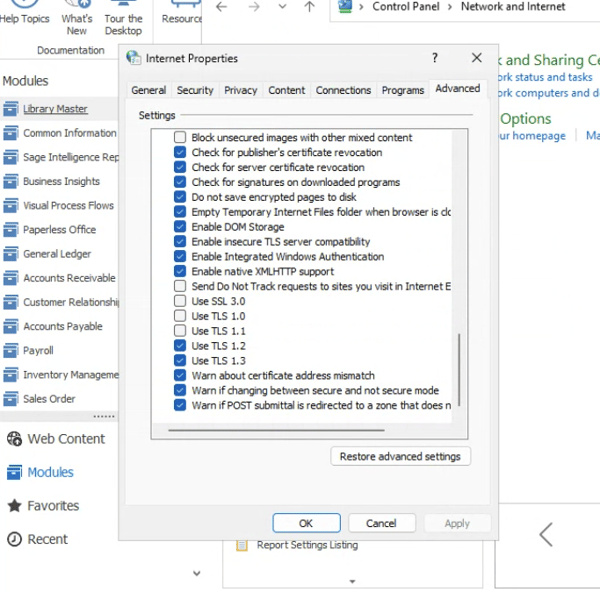
Task: Switch to the Security tab
Action: pos(195,90)
